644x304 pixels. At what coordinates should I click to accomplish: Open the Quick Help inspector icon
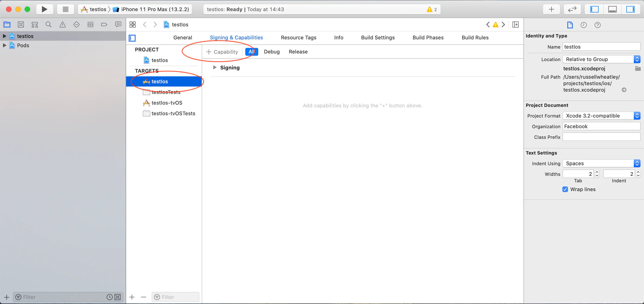597,25
